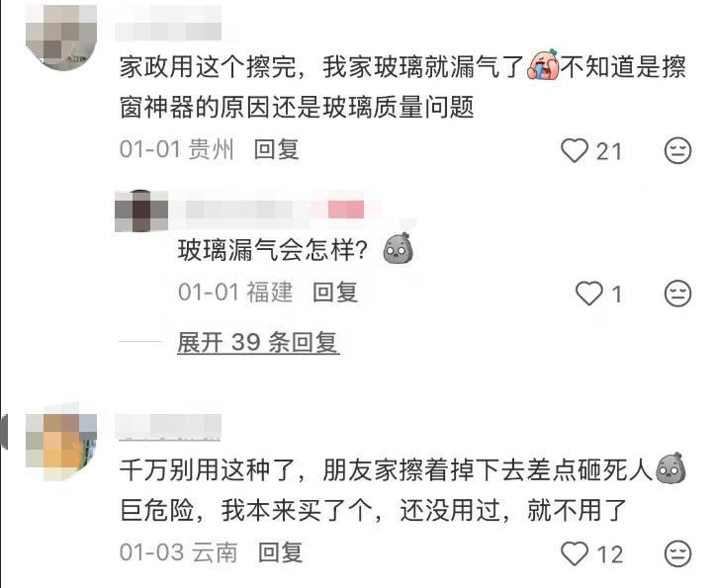Tap the gray shocked emoji after 玻璃漏气会怎样

pyautogui.click(x=399, y=248)
